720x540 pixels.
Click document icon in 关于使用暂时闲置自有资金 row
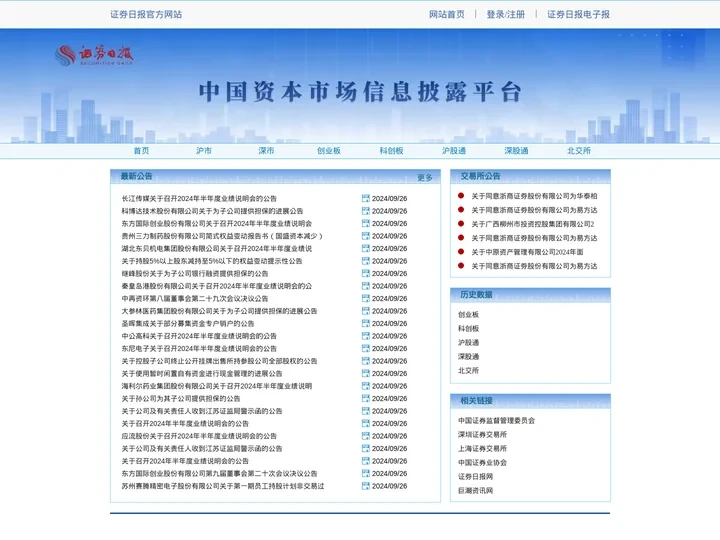click(x=366, y=373)
